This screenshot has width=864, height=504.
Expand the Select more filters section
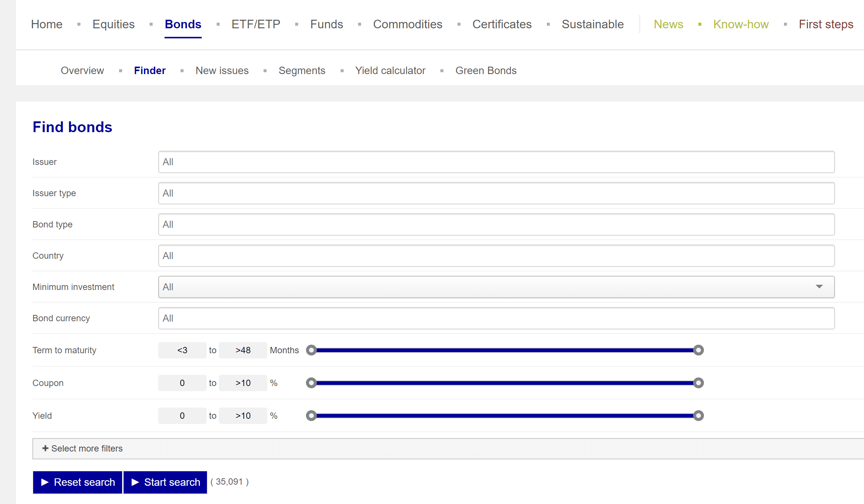click(87, 449)
